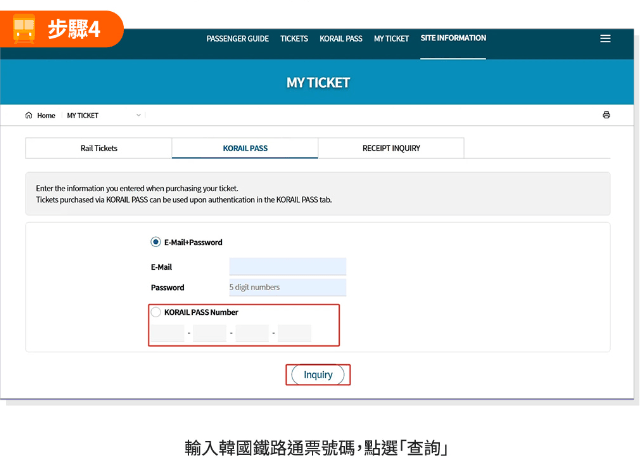Click third KORAIL PASS number box
Viewport: 640px width, 465px height.
click(x=252, y=333)
